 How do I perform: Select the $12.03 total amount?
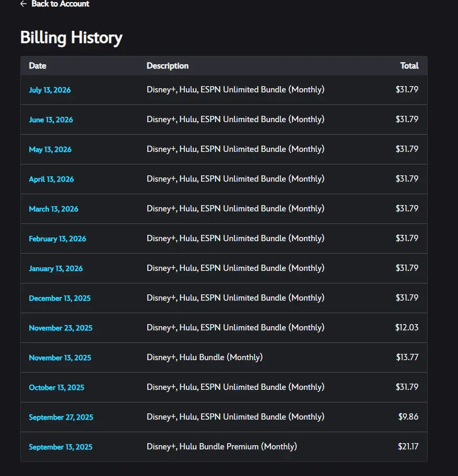(x=407, y=327)
